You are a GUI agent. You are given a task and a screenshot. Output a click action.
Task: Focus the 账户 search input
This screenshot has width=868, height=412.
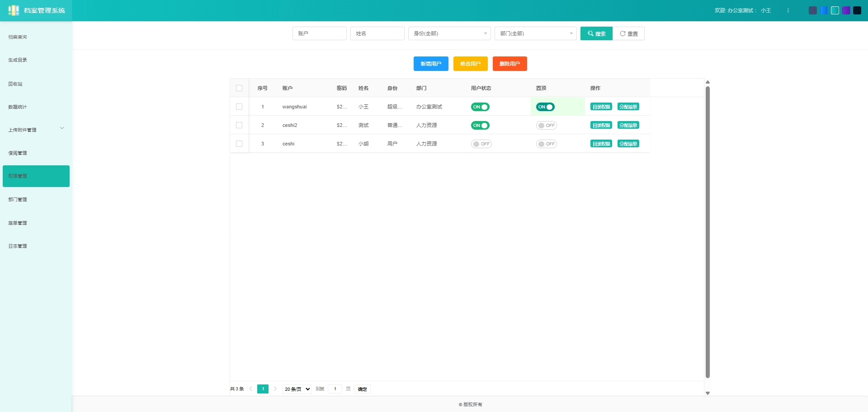click(320, 33)
